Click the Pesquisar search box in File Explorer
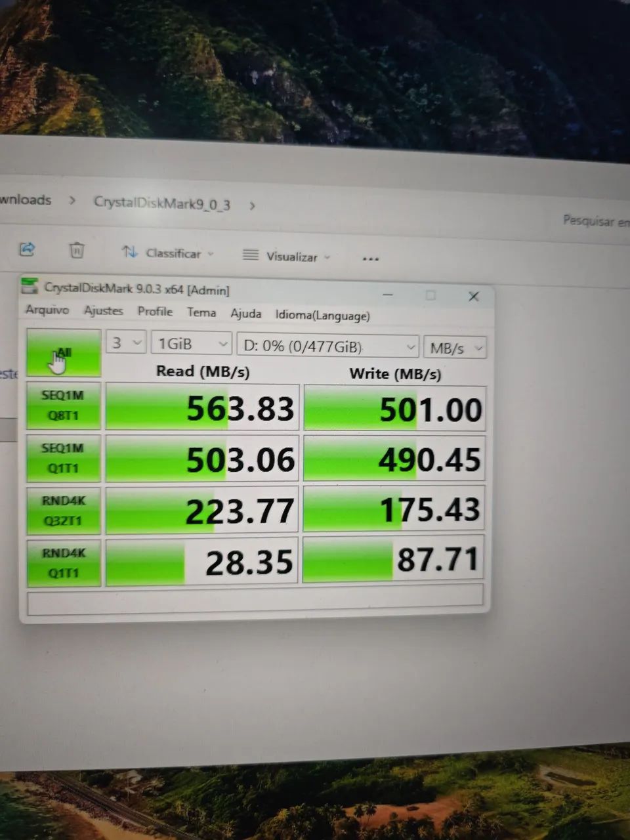Viewport: 630px width, 840px height. click(x=595, y=221)
